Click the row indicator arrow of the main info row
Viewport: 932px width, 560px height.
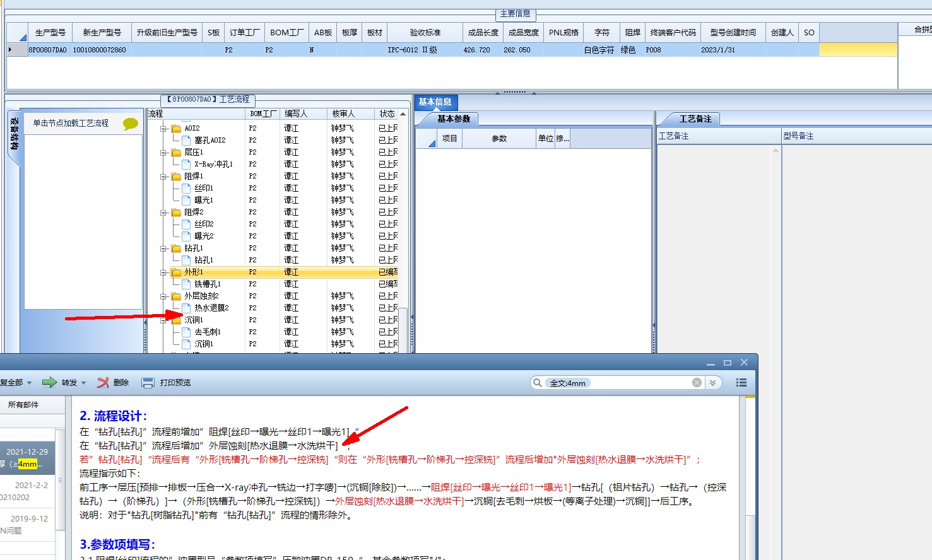pos(10,50)
